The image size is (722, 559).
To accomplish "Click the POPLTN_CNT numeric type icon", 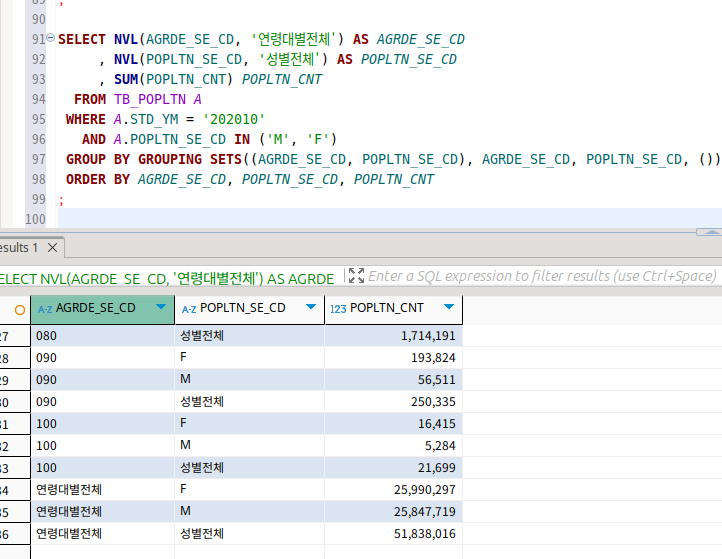I will [x=338, y=309].
